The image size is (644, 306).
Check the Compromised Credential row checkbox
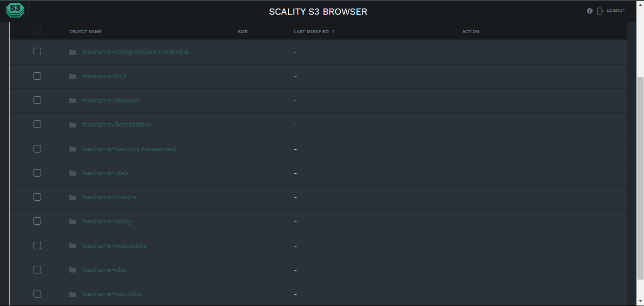tap(37, 51)
